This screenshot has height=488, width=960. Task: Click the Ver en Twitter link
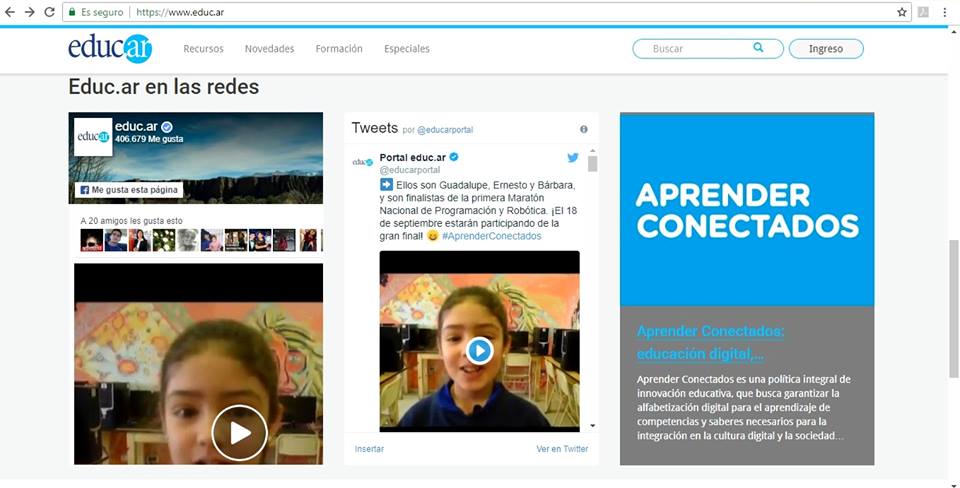click(562, 449)
